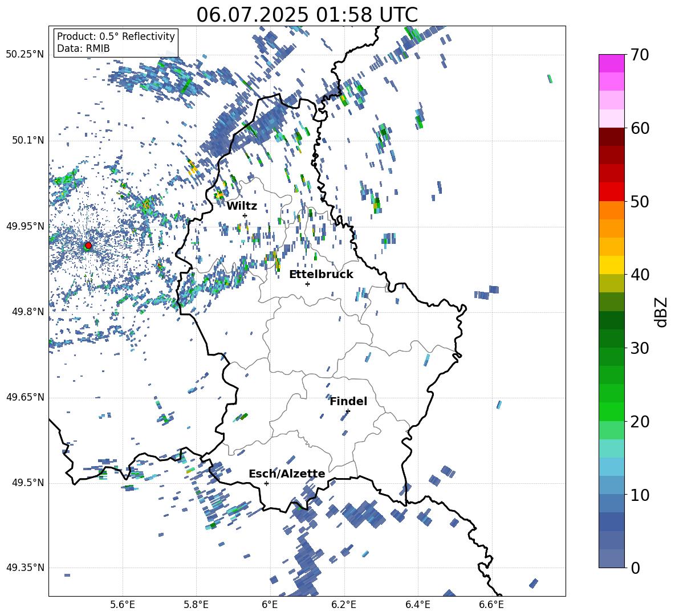Screen dimensions: 675x616
Task: Click the Findel location cross marker
Action: click(x=348, y=411)
